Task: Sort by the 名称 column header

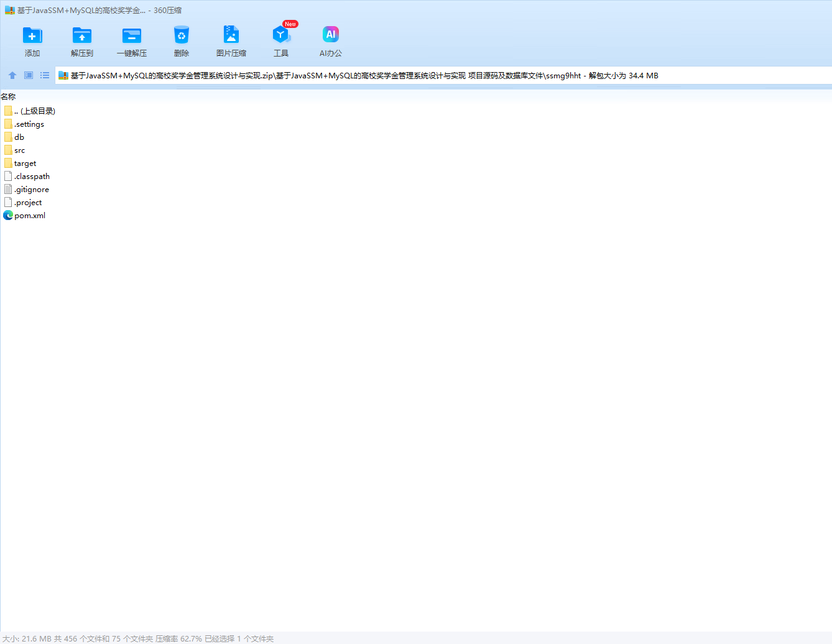Action: coord(8,96)
